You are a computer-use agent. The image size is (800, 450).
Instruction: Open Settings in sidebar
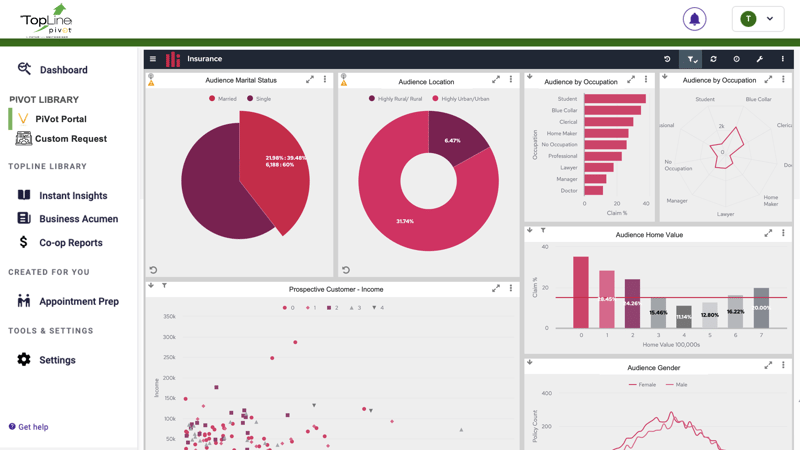46,360
